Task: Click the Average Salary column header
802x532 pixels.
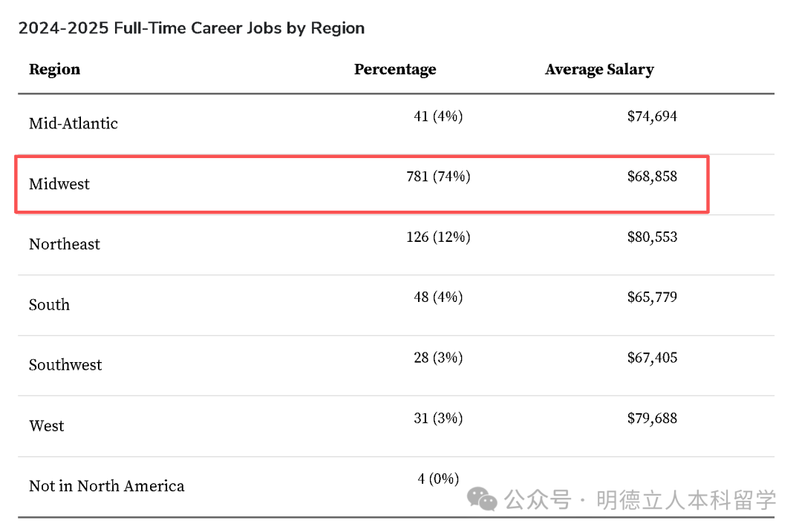Action: click(x=599, y=70)
